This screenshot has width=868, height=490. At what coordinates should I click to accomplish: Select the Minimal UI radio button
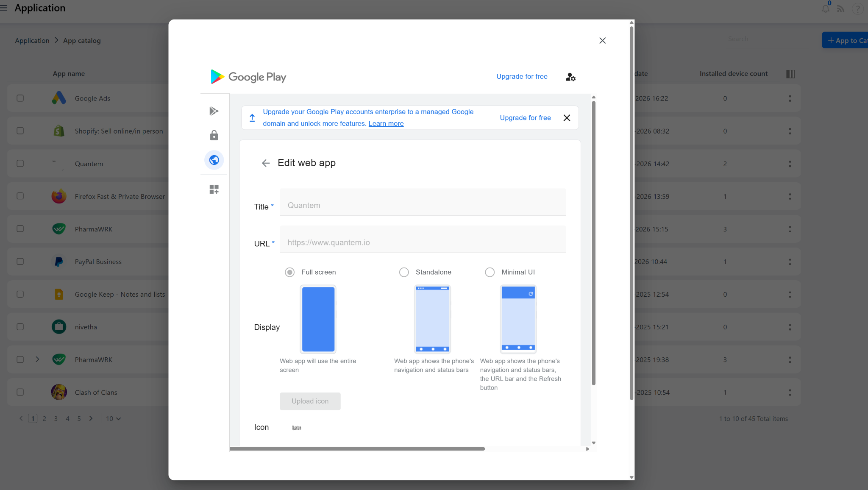click(x=490, y=272)
